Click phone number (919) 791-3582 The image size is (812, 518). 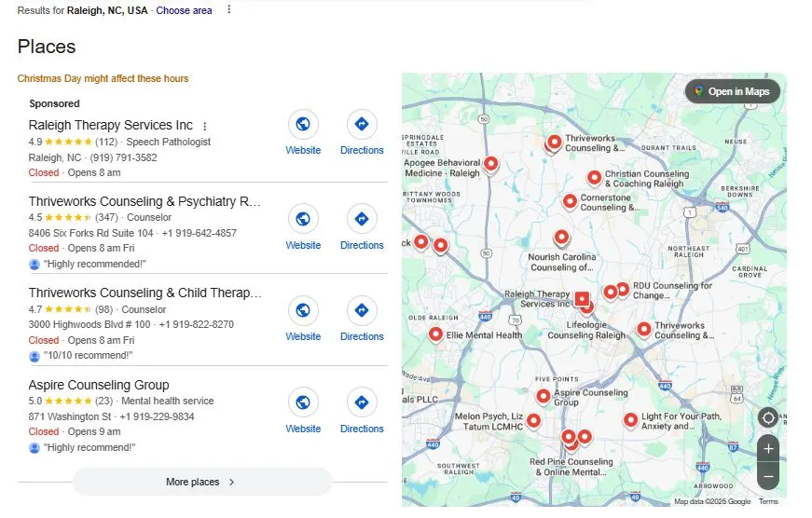tap(123, 157)
